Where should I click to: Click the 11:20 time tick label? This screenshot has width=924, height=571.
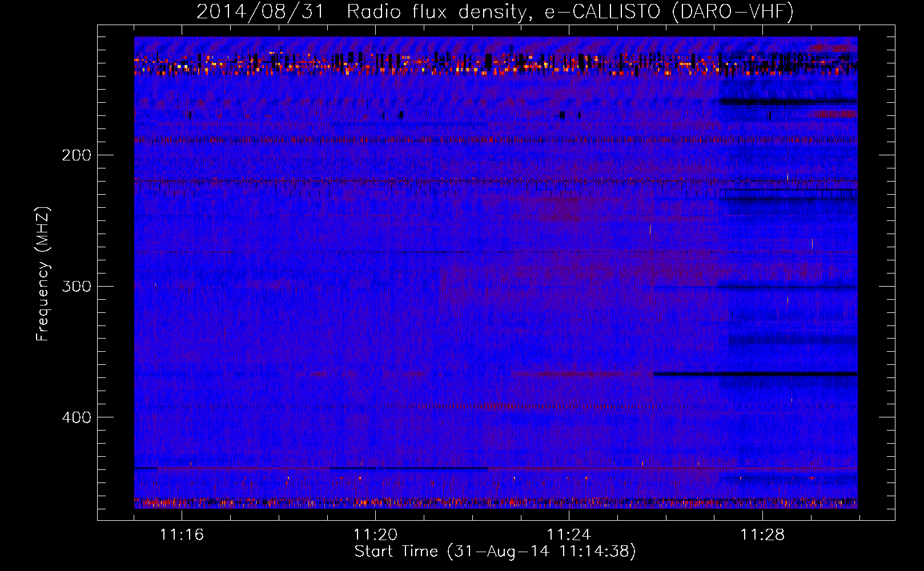click(x=375, y=535)
